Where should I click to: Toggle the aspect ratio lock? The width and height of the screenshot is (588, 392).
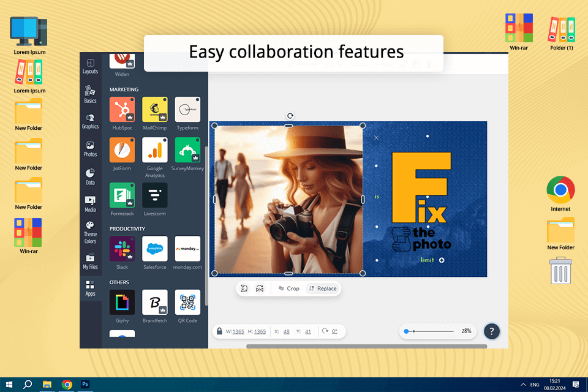tap(219, 331)
